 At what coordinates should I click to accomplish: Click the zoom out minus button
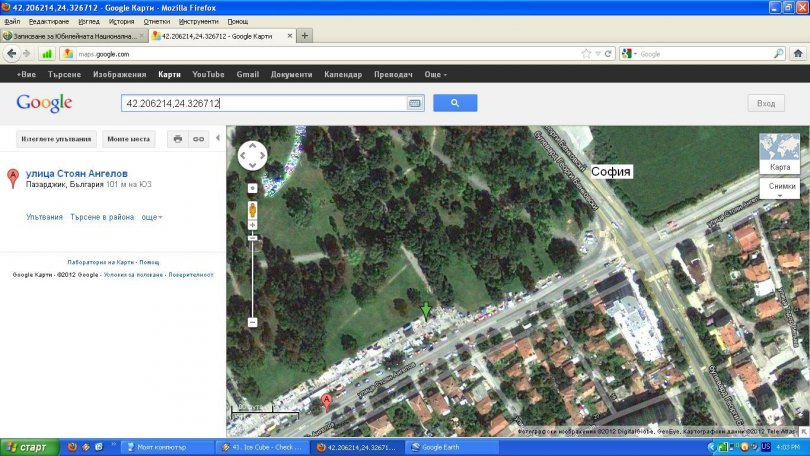[252, 322]
